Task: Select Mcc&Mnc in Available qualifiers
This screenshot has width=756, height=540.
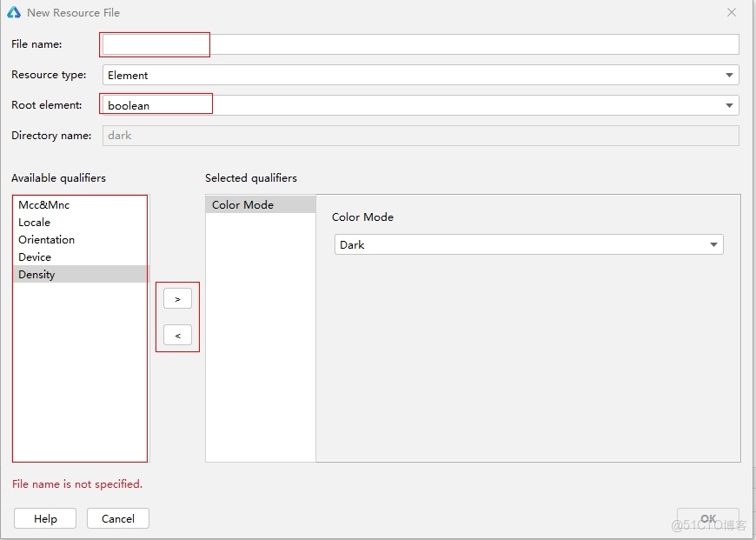Action: click(x=81, y=204)
